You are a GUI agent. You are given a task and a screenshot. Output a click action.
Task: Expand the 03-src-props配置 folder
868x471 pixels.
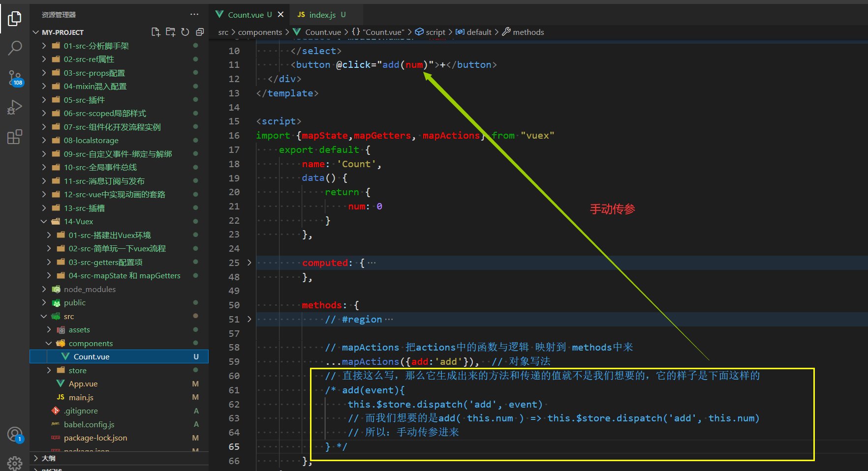(119, 73)
